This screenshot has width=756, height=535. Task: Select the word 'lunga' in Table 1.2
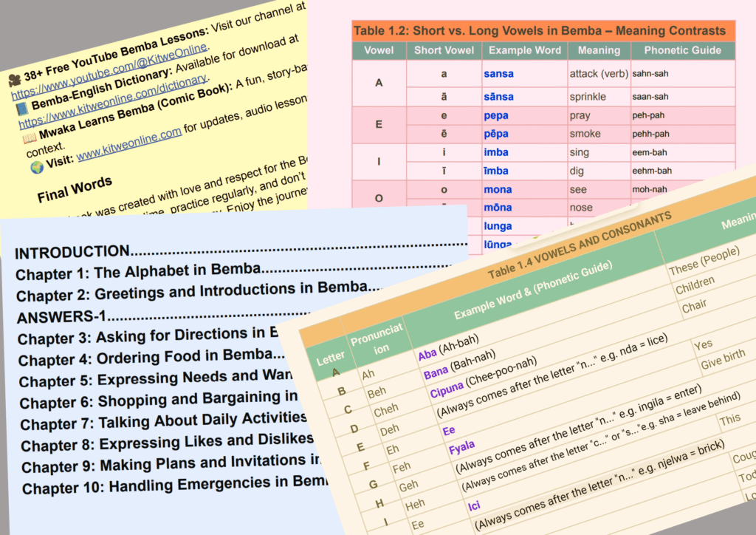[x=498, y=226]
